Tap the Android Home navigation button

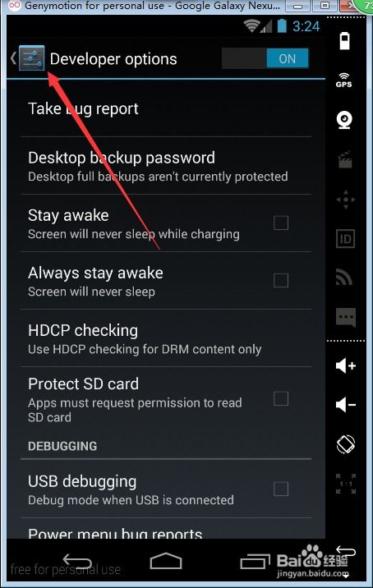tap(165, 561)
